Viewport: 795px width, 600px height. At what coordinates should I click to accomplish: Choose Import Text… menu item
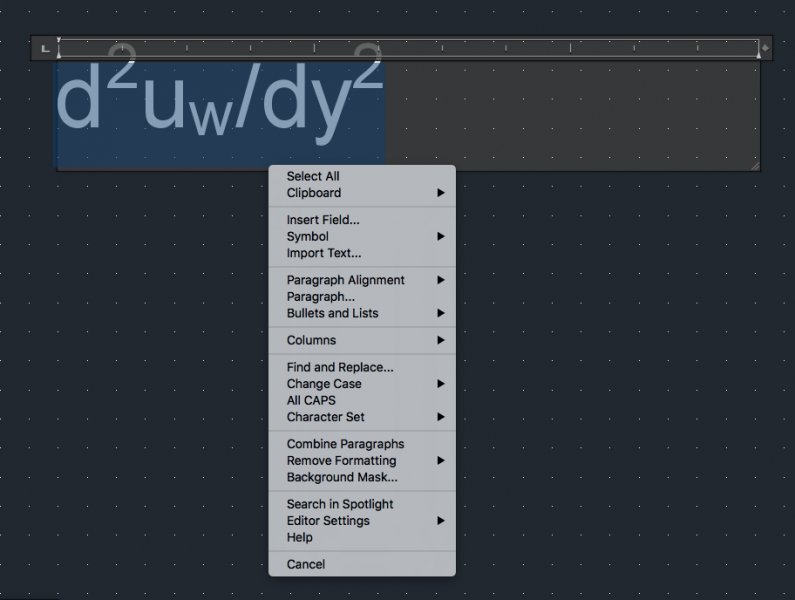pyautogui.click(x=362, y=253)
